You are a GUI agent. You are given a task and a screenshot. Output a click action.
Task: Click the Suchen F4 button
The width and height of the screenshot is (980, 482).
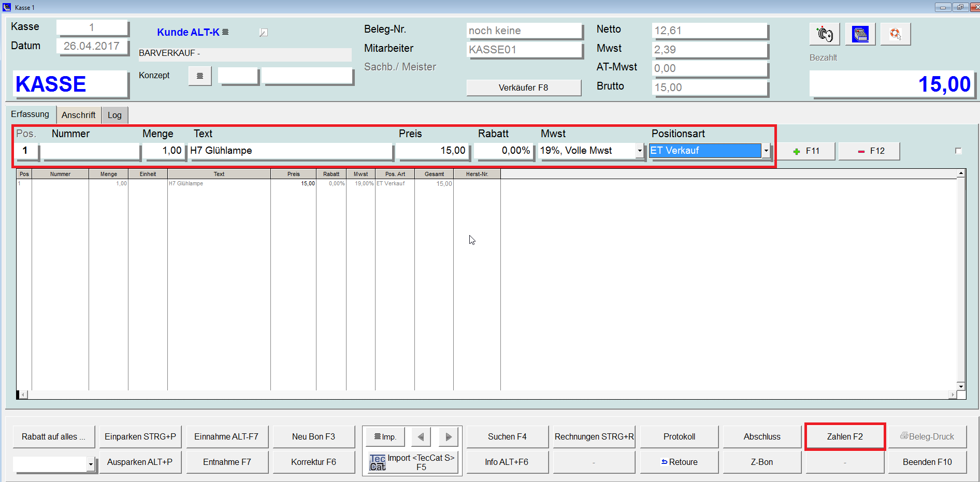507,436
